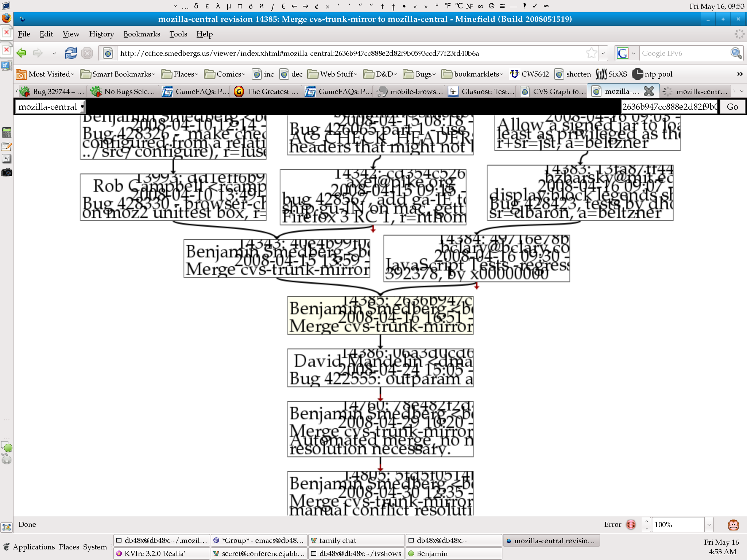Open the Help menu
Screen dimensions: 747x560
coord(205,34)
